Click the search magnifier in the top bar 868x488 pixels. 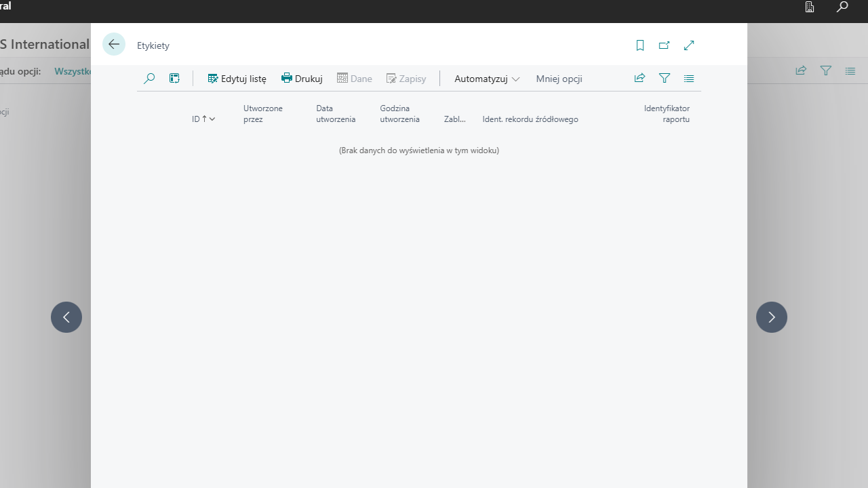(842, 7)
